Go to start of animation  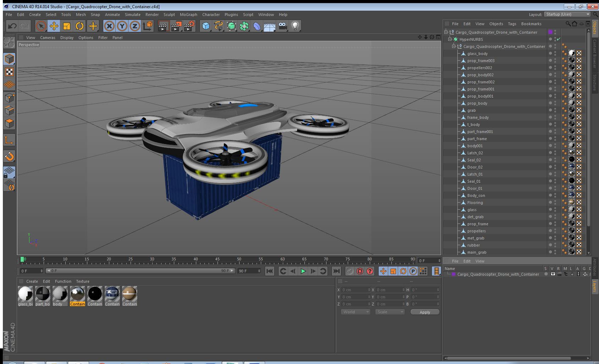point(270,271)
